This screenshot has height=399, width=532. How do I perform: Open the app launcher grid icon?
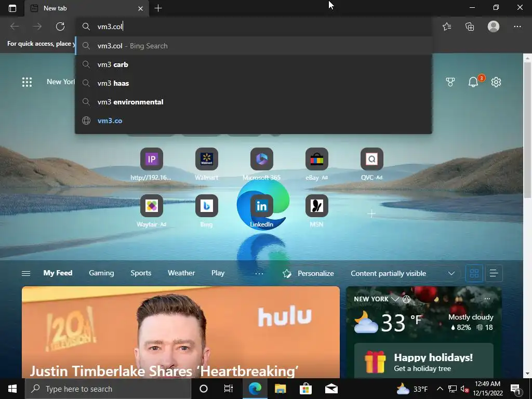27,82
